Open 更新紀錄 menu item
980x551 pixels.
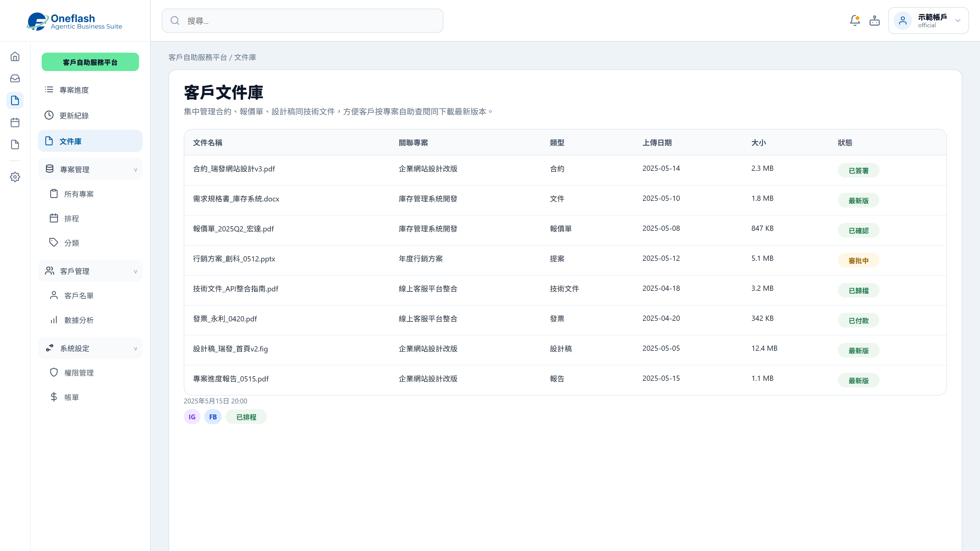pyautogui.click(x=90, y=116)
